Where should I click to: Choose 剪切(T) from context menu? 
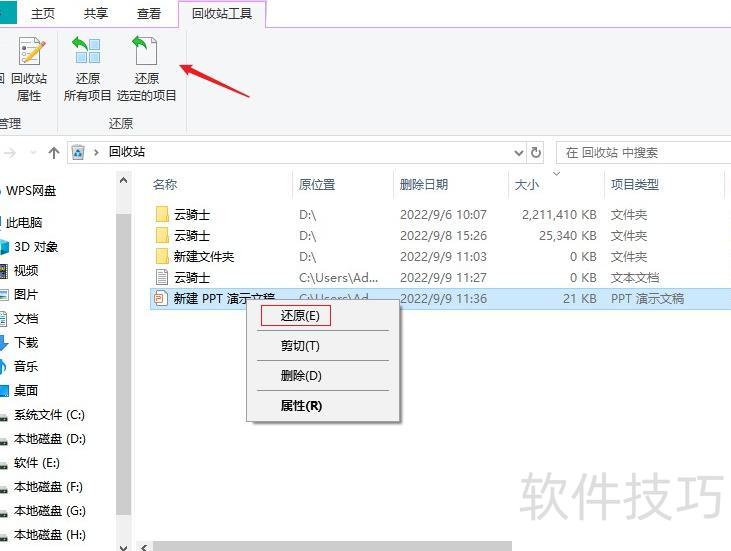tap(300, 346)
